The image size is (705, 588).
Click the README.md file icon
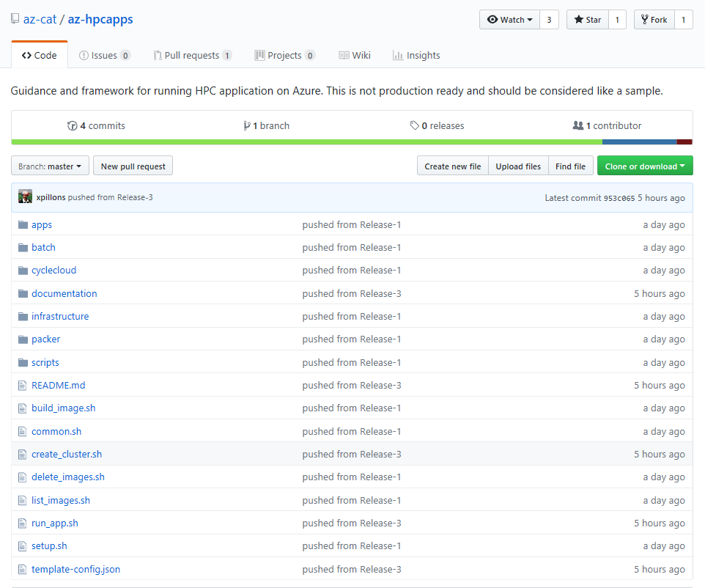(23, 386)
